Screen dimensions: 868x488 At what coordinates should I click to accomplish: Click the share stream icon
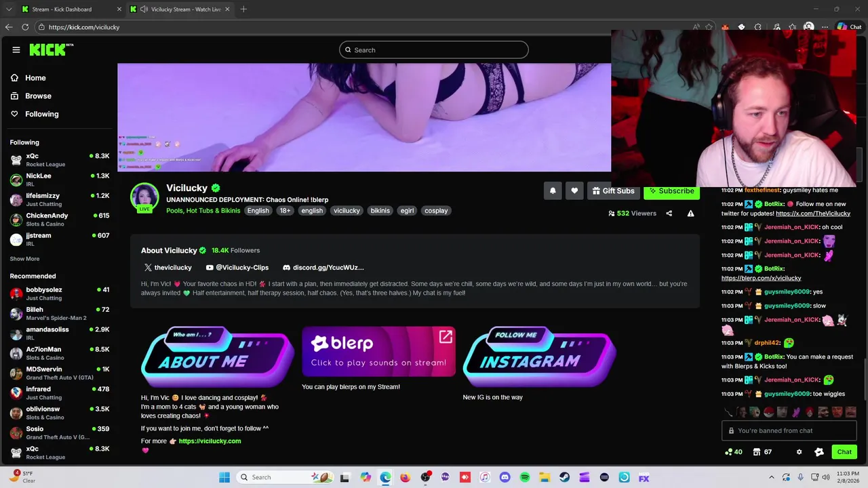(x=669, y=213)
